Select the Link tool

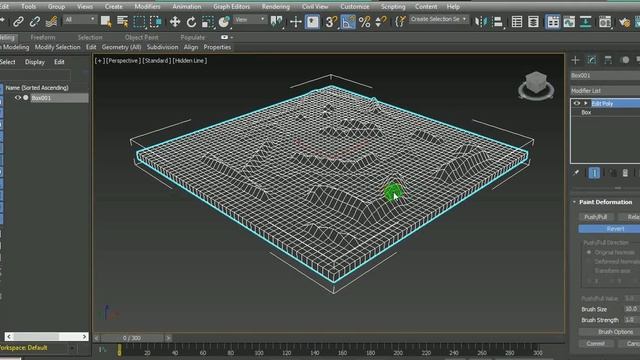18,22
